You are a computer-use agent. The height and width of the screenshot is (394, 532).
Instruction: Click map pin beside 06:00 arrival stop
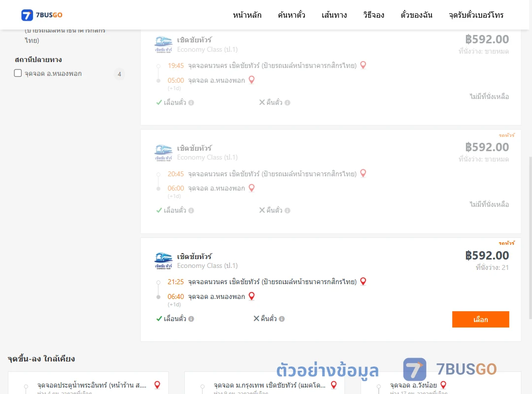(x=251, y=188)
